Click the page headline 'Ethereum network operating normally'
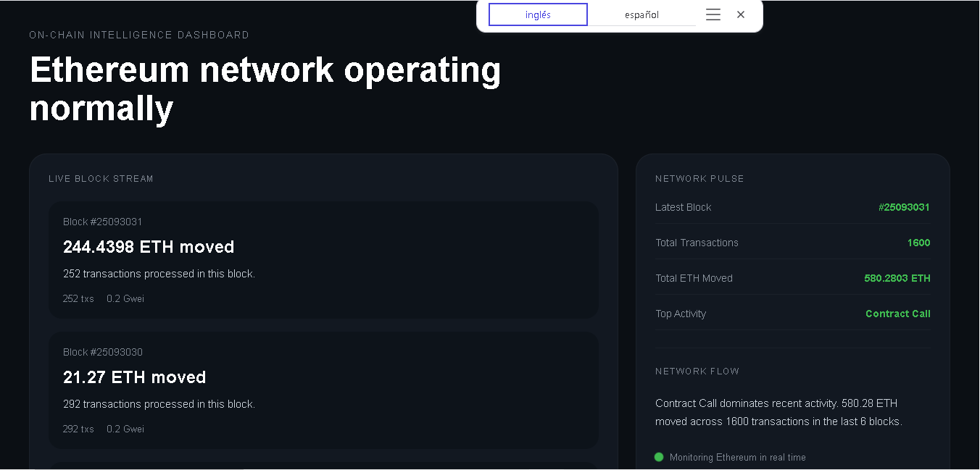This screenshot has height=470, width=980. (x=265, y=89)
